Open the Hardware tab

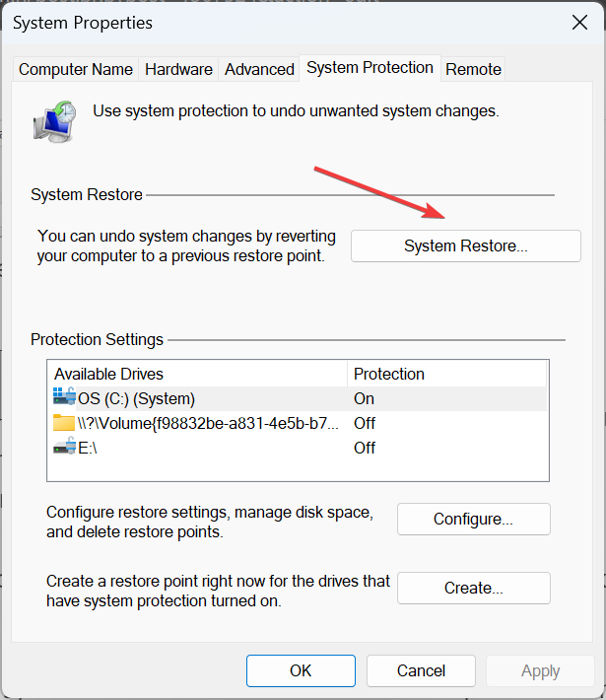coord(178,69)
